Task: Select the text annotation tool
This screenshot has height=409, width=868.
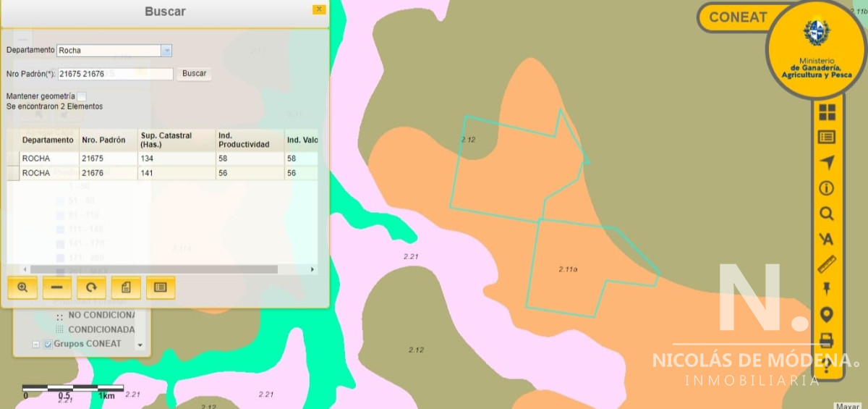Action: [x=826, y=239]
